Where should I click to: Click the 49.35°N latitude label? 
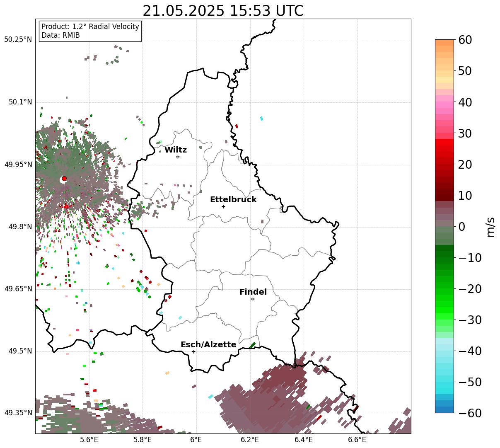pyautogui.click(x=18, y=413)
